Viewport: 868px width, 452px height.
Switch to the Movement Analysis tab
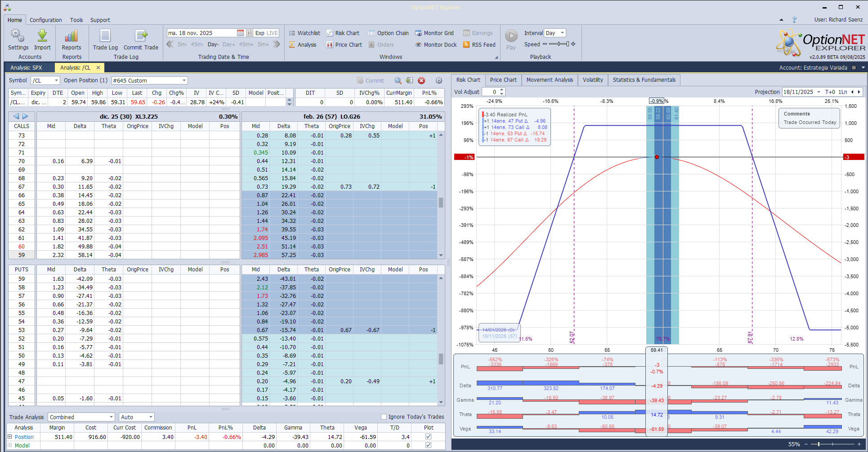550,80
